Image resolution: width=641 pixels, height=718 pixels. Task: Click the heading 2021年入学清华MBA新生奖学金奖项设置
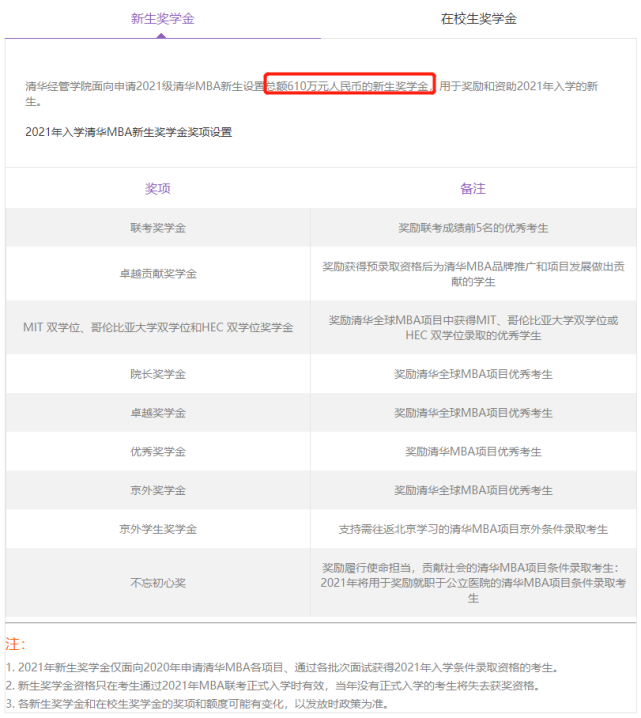[129, 132]
